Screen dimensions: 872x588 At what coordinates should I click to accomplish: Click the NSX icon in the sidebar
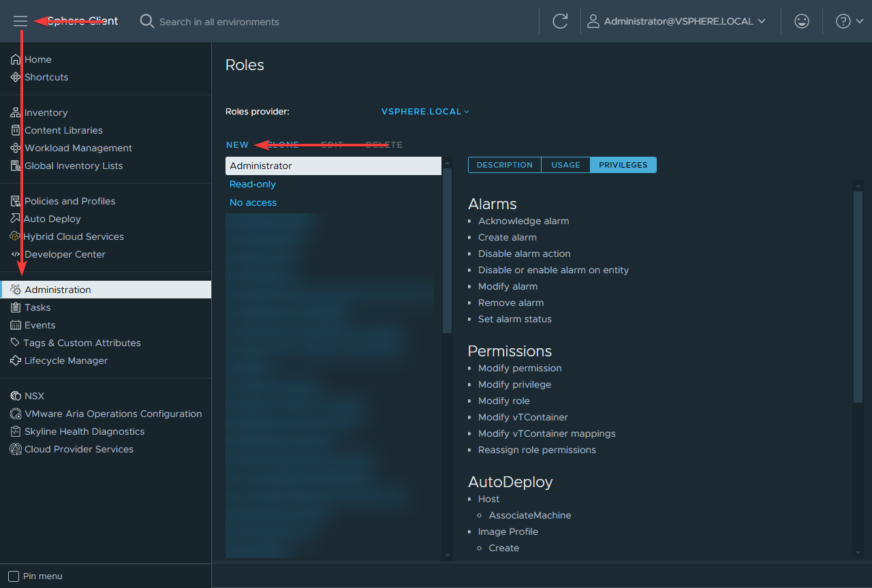[x=14, y=396]
